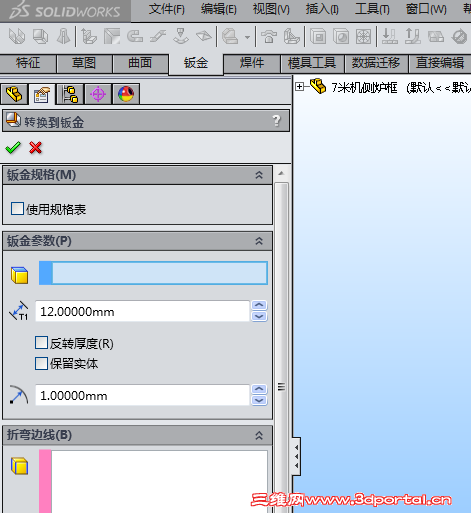Collapse the 钣金规格(M) section
The height and width of the screenshot is (513, 471).
click(259, 175)
